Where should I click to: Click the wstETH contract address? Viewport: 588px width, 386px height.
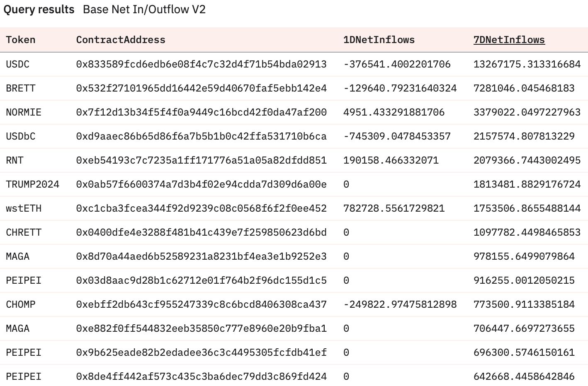201,208
